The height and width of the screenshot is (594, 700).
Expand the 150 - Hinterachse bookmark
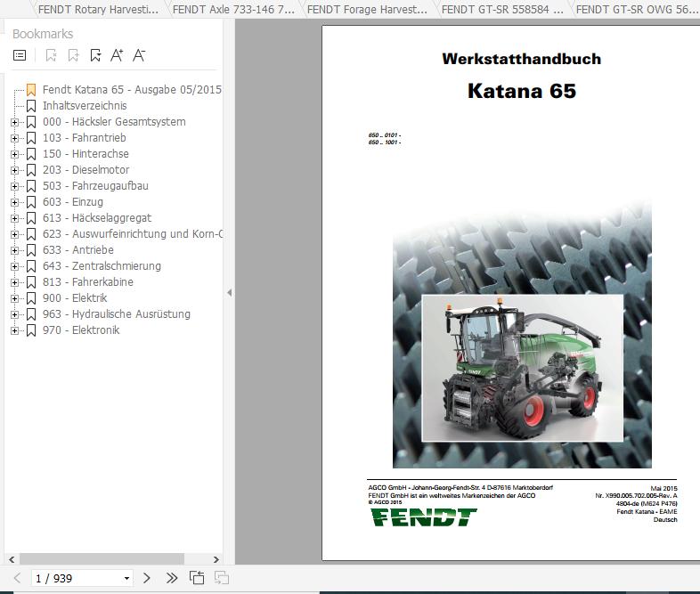(x=15, y=154)
